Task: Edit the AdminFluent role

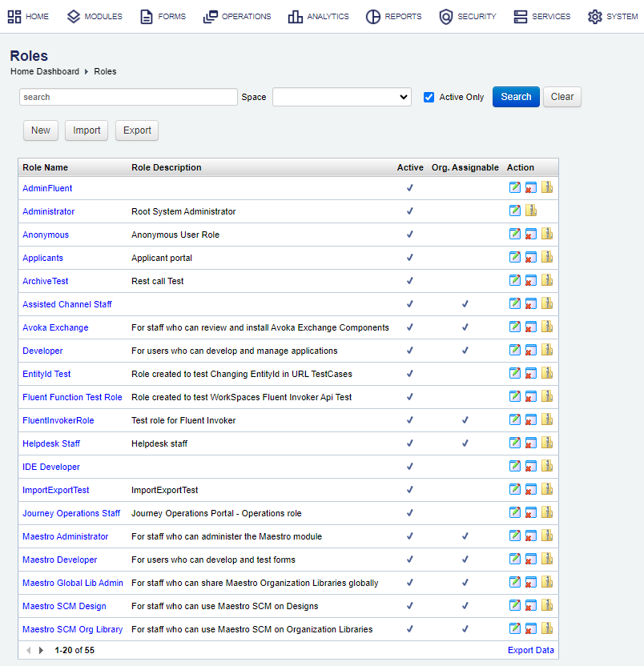Action: pos(514,187)
